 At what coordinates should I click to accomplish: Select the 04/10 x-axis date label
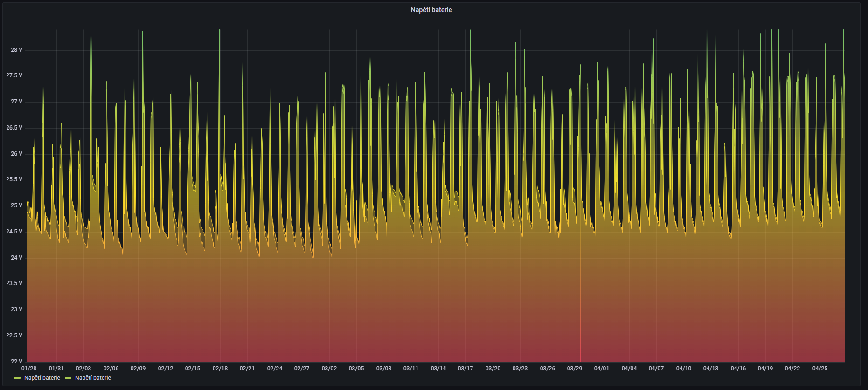click(683, 369)
